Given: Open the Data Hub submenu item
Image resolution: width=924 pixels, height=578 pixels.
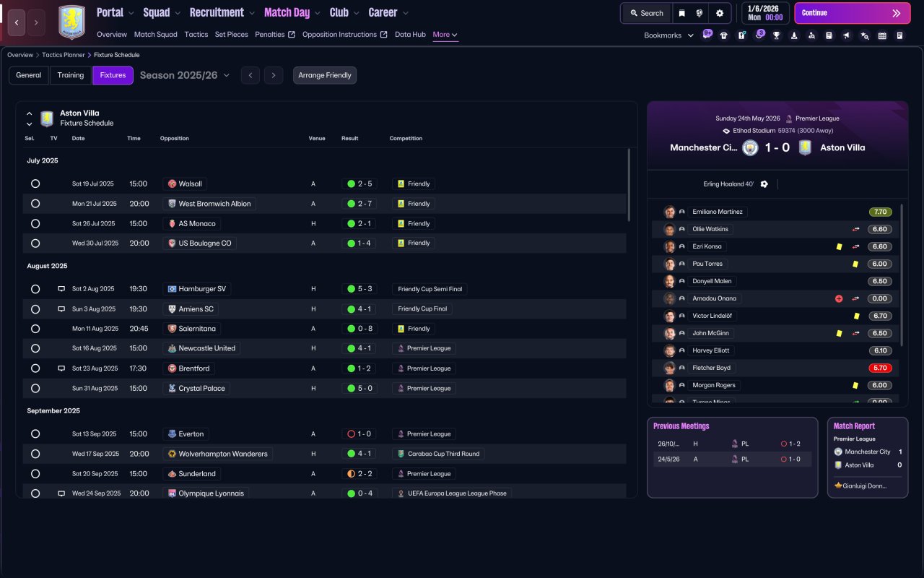Looking at the screenshot, I should 410,35.
